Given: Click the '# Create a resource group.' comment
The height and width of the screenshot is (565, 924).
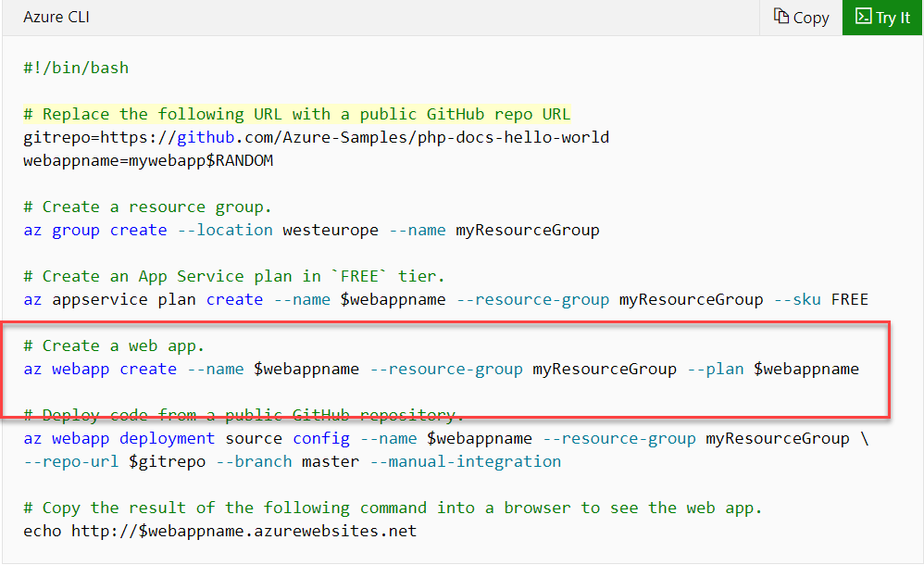Looking at the screenshot, I should (147, 207).
